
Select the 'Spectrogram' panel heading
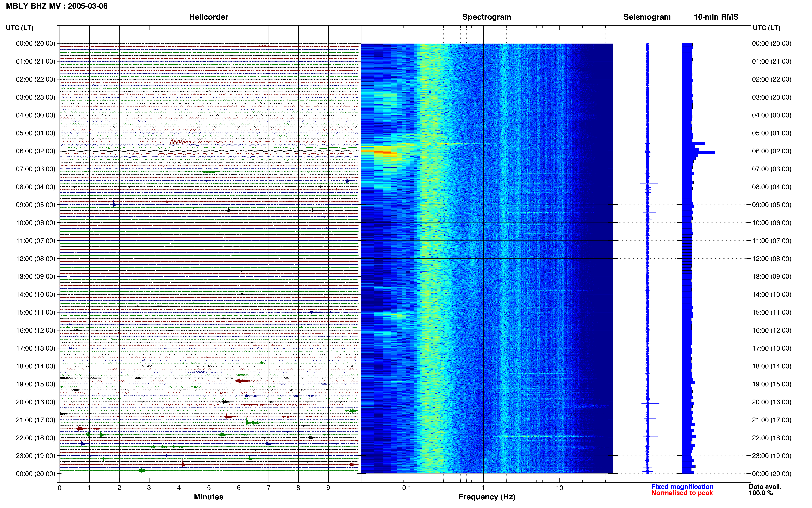point(487,17)
